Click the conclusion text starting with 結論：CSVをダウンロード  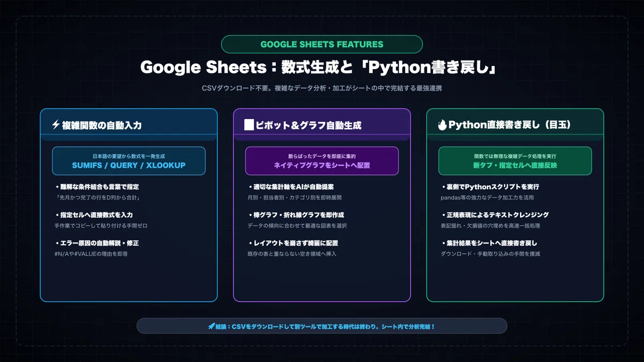pyautogui.click(x=326, y=326)
